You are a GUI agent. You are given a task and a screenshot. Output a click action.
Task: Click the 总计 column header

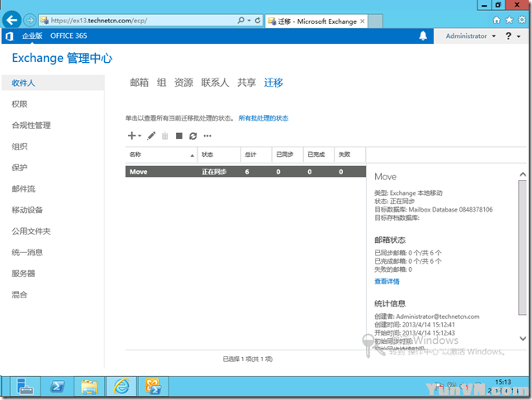(256, 155)
